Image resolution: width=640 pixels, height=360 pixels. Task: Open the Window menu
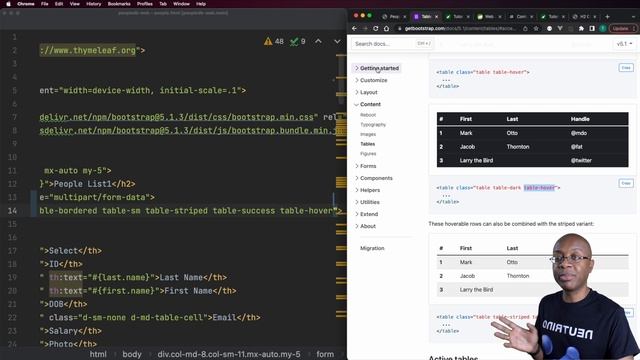pos(181,4)
